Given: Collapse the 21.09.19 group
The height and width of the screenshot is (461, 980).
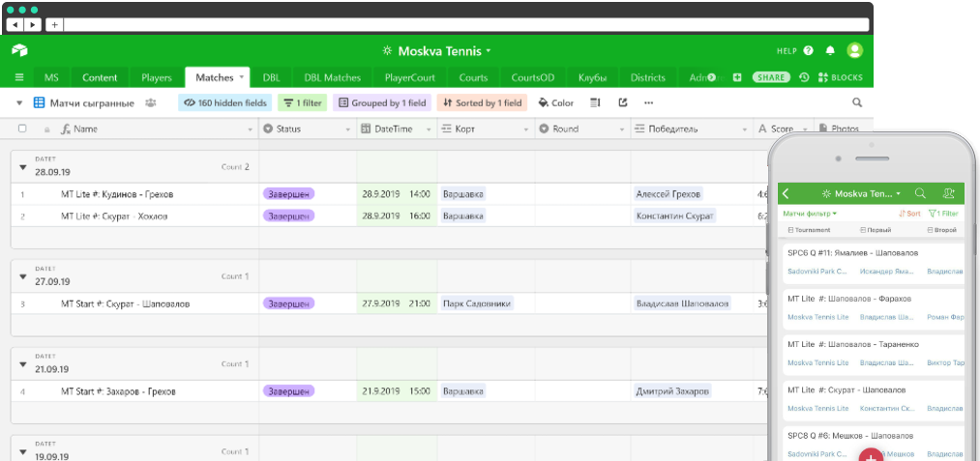Looking at the screenshot, I should (x=23, y=364).
